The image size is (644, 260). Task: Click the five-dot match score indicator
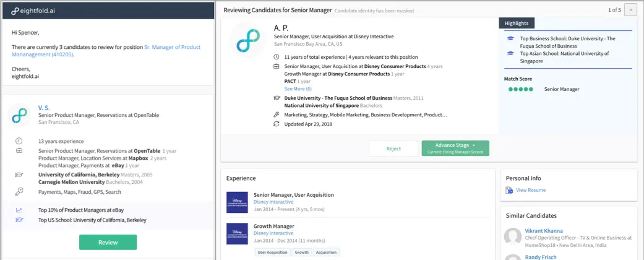pos(520,89)
